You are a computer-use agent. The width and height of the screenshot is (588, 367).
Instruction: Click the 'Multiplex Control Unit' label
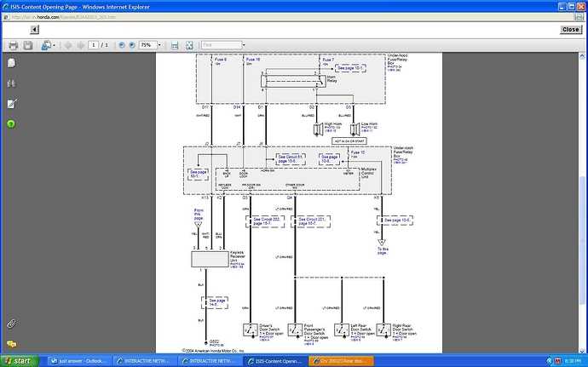coord(367,173)
